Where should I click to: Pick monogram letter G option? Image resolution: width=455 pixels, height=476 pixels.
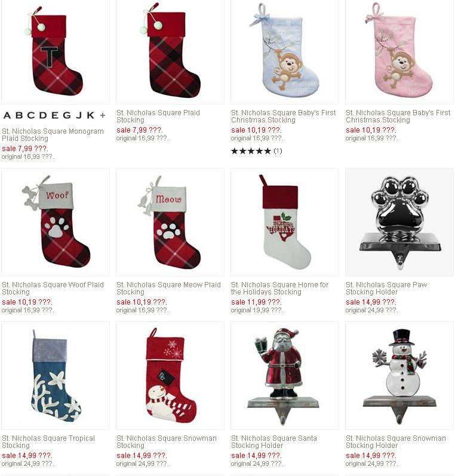pos(67,115)
